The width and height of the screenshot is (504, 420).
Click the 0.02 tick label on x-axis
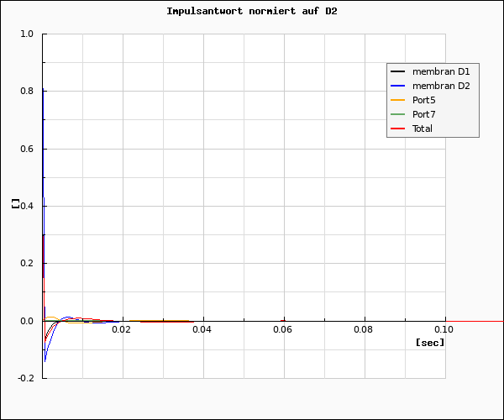pos(123,329)
